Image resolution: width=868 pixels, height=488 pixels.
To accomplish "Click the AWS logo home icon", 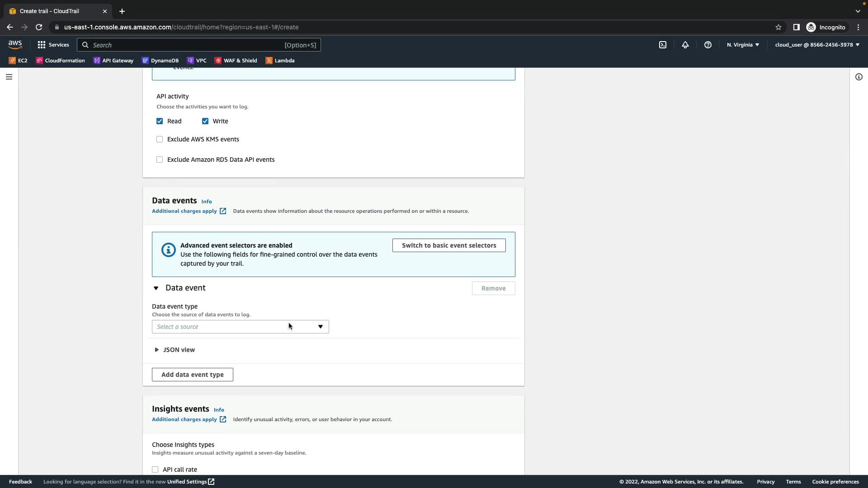I will point(15,44).
